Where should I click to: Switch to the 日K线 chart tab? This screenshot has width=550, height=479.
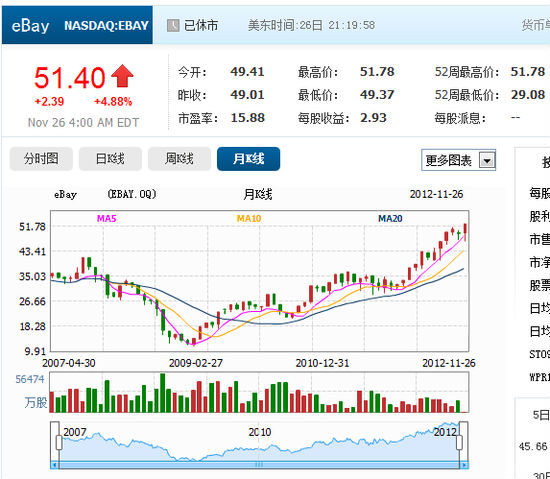click(110, 159)
